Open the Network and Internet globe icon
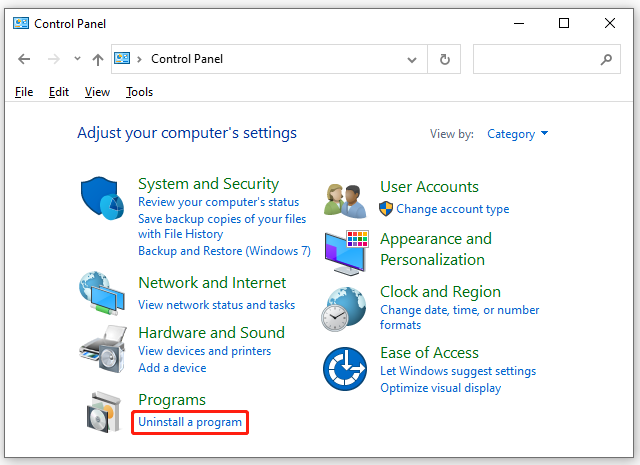Image resolution: width=640 pixels, height=465 pixels. point(102,293)
